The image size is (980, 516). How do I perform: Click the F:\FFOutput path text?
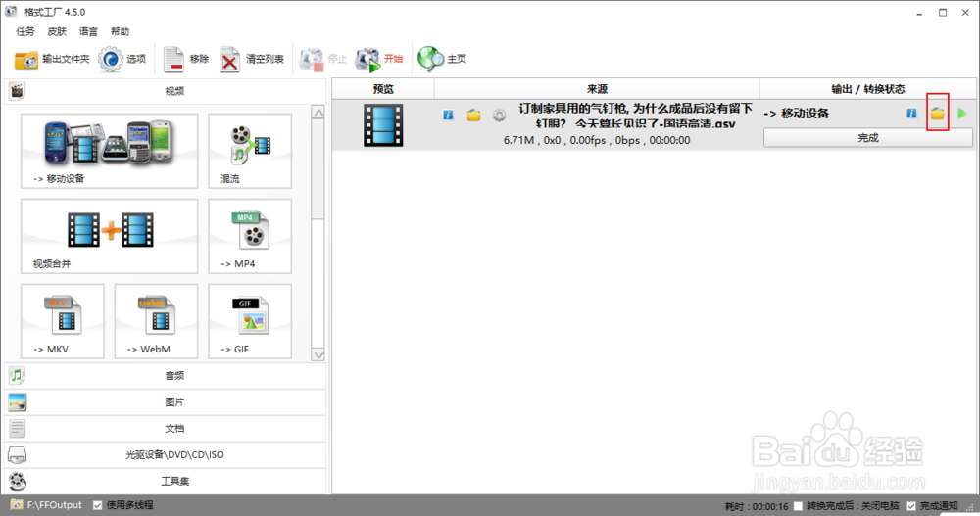(54, 505)
